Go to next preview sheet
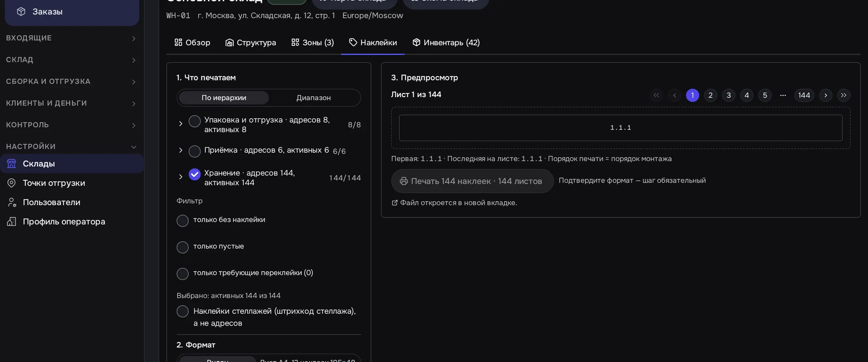Viewport: 868px width, 362px height. [x=825, y=95]
